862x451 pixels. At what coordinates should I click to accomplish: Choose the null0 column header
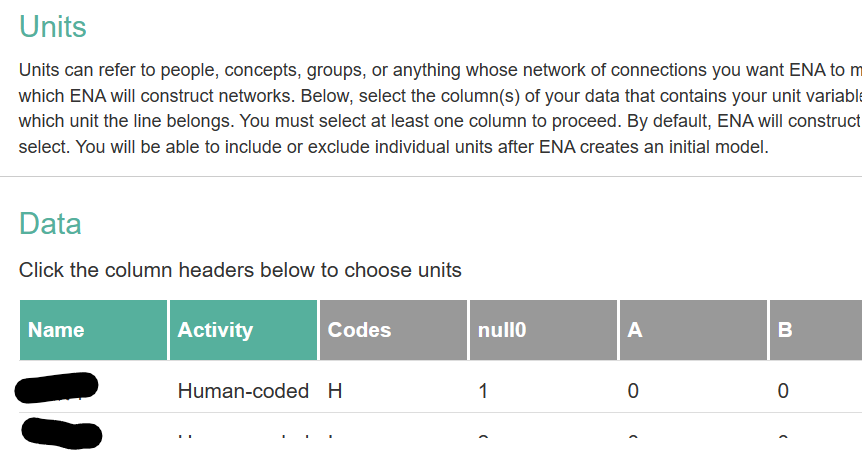coord(543,330)
